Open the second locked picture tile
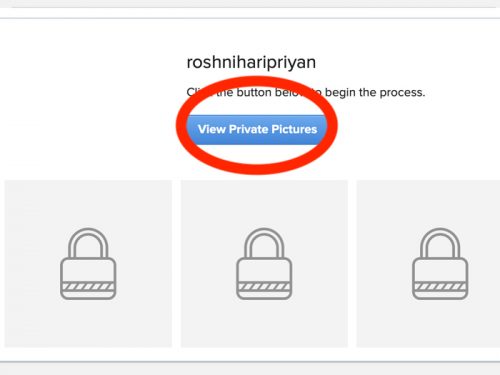 [x=264, y=264]
